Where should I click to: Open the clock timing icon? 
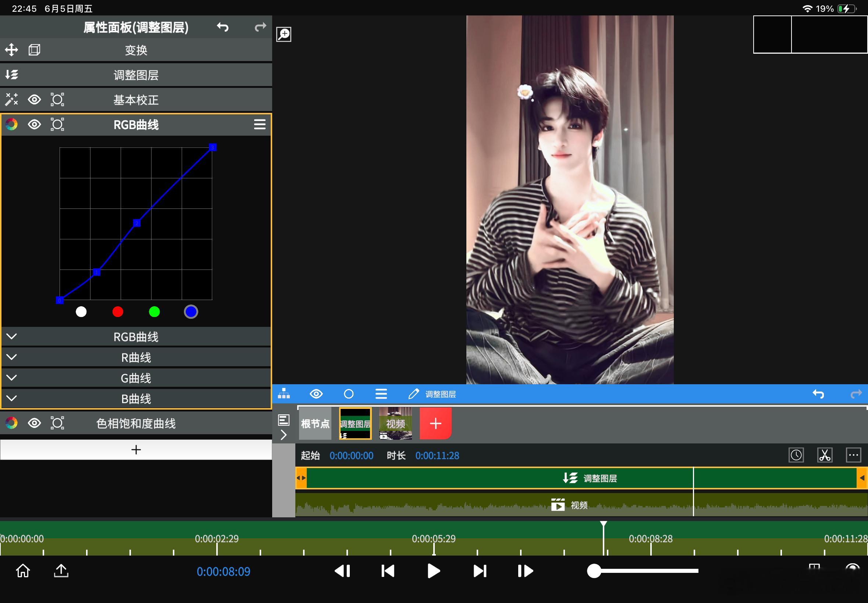[796, 455]
